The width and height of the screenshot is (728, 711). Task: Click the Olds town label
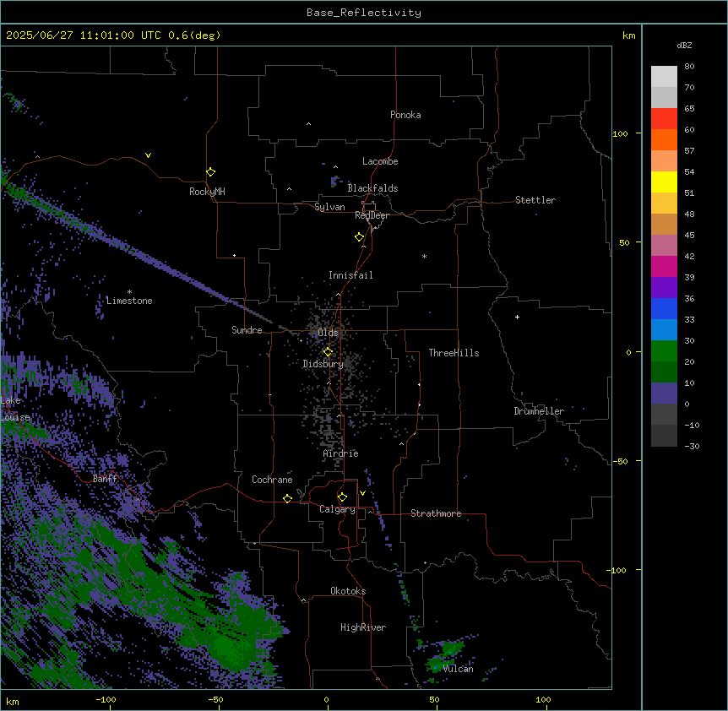328,333
